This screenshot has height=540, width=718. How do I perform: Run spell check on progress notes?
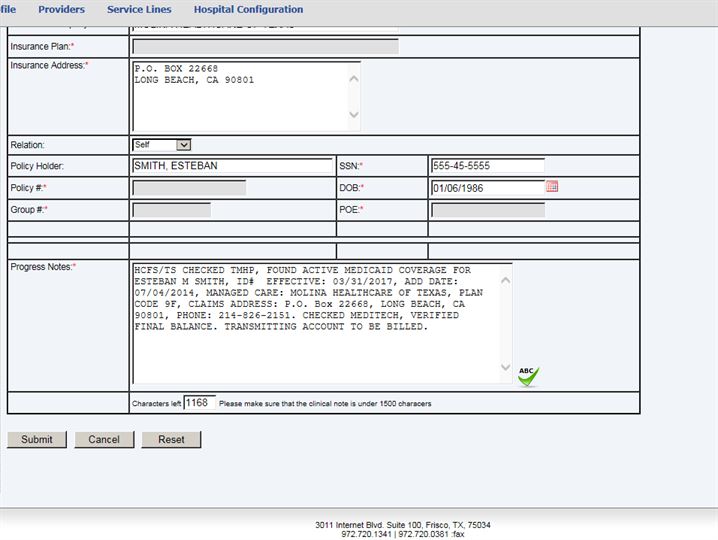pyautogui.click(x=528, y=375)
